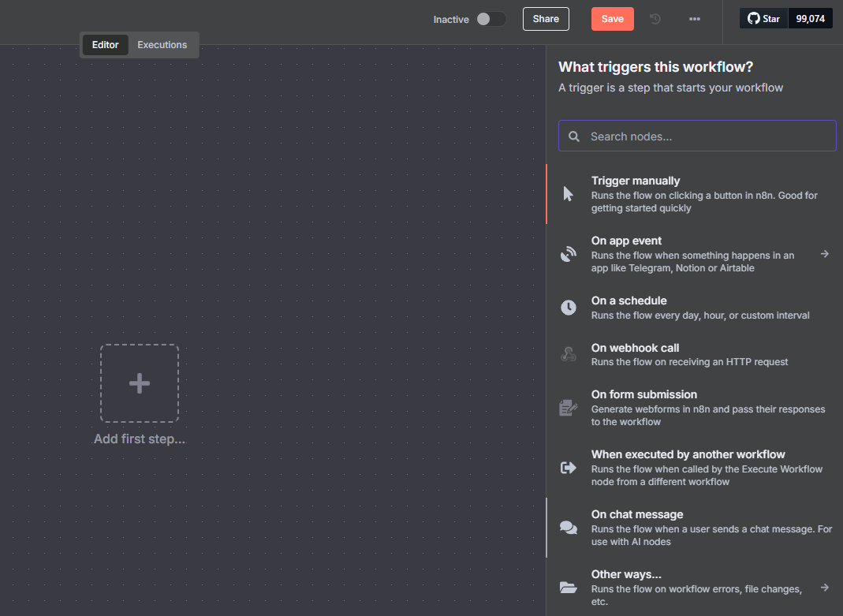Click the On webhook call icon
The width and height of the screenshot is (843, 616).
click(x=568, y=355)
